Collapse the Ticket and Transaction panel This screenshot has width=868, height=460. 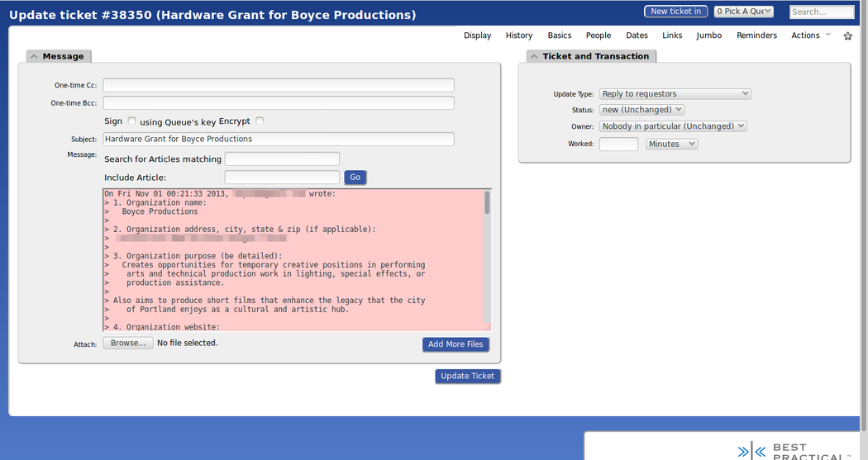[x=533, y=56]
